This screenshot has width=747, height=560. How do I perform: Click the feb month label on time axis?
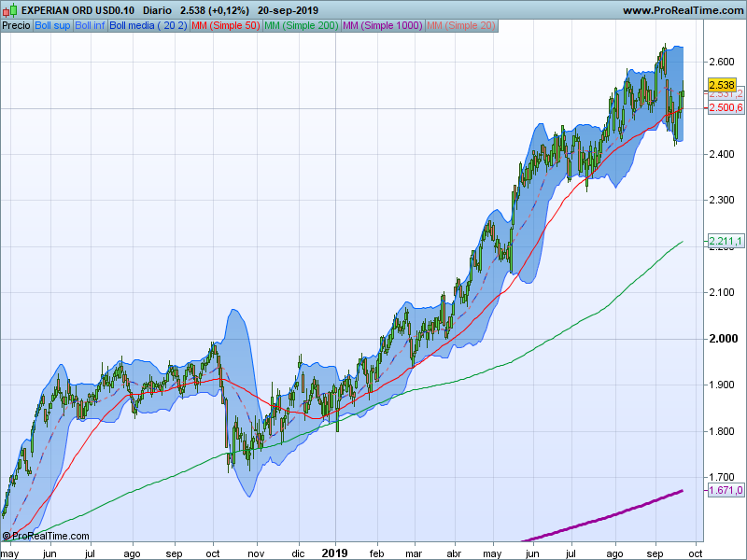tap(376, 553)
